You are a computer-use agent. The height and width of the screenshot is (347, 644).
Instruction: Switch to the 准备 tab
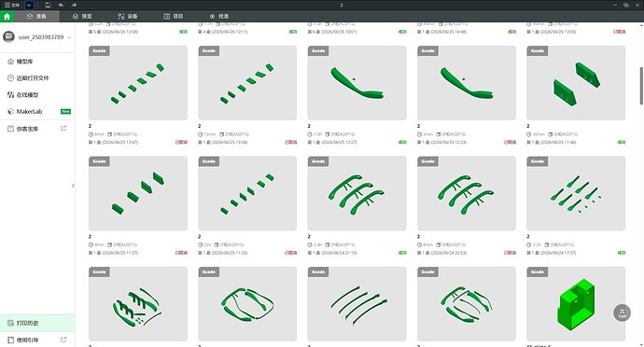tap(36, 17)
